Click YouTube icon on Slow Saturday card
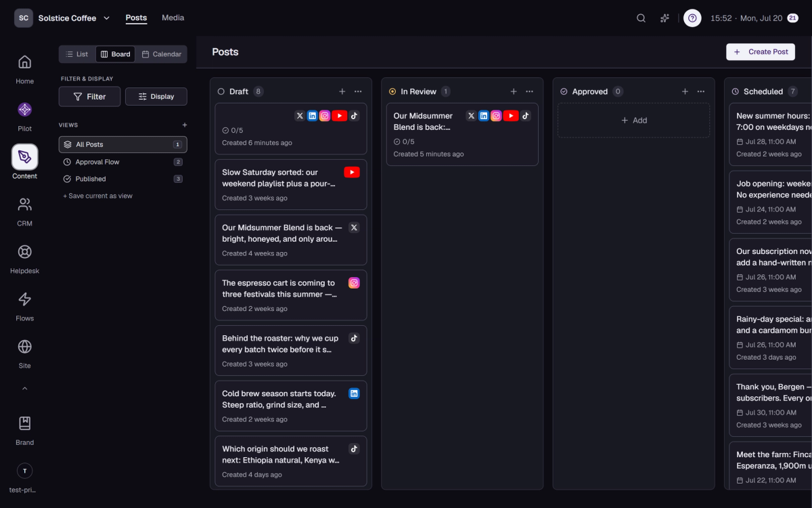 tap(352, 172)
